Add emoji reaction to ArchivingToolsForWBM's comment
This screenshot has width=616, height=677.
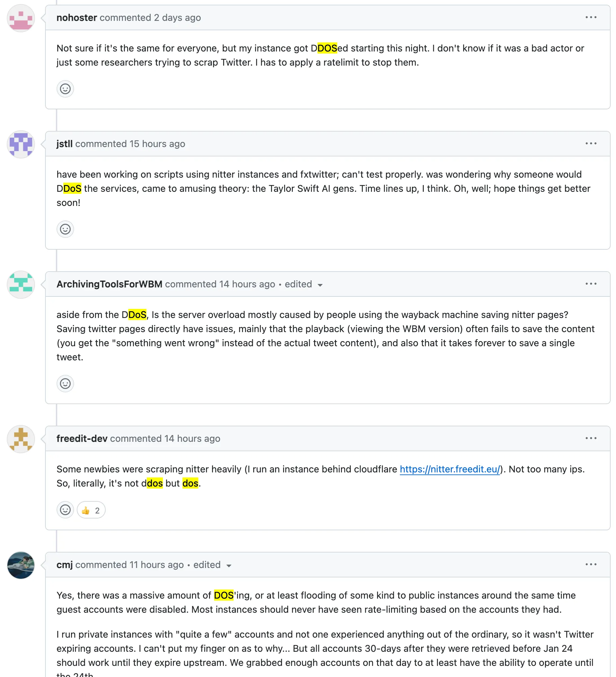point(65,384)
